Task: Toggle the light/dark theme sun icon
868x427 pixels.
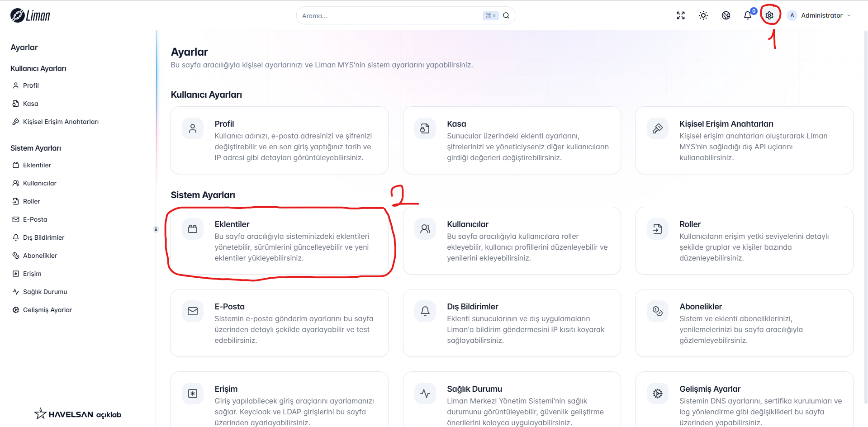Action: pos(703,15)
